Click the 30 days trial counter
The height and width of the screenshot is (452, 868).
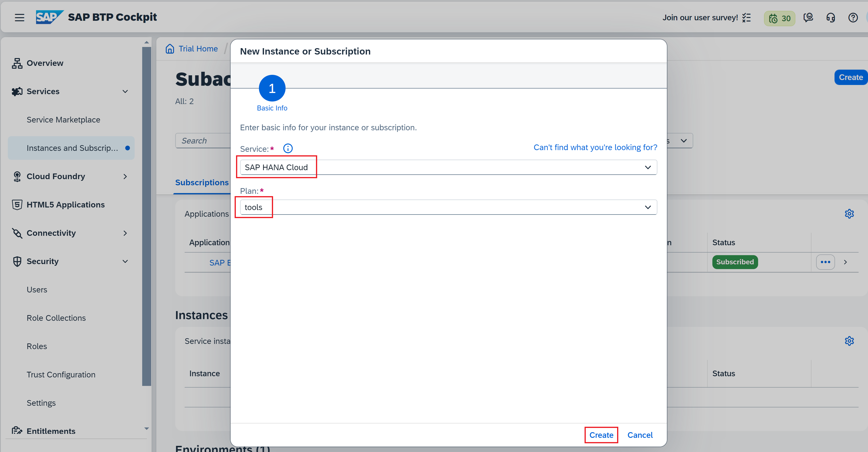(x=779, y=18)
